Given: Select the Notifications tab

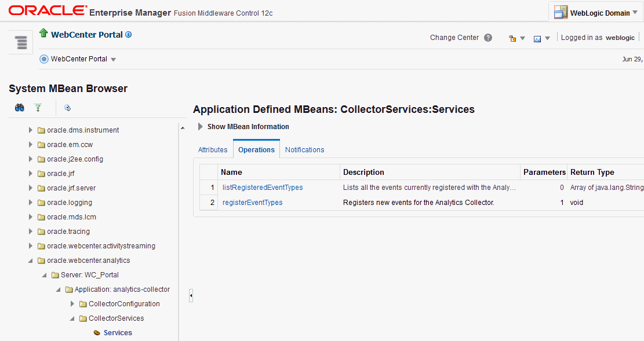Looking at the screenshot, I should click(x=304, y=149).
